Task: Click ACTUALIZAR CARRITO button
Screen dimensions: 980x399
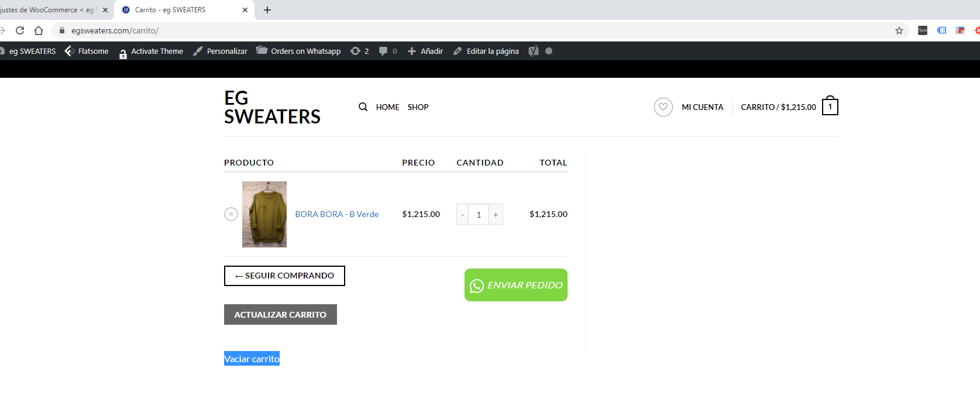Action: (280, 314)
